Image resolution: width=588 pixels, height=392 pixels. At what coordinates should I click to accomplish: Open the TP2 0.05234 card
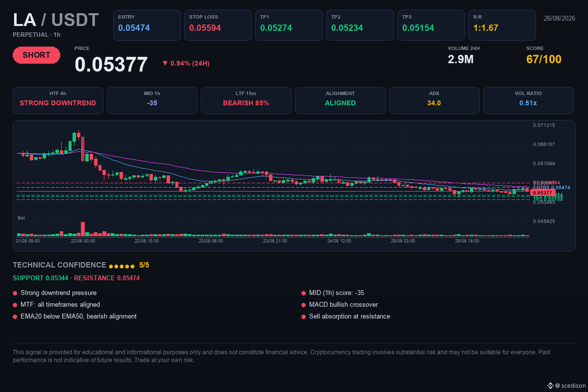click(360, 25)
